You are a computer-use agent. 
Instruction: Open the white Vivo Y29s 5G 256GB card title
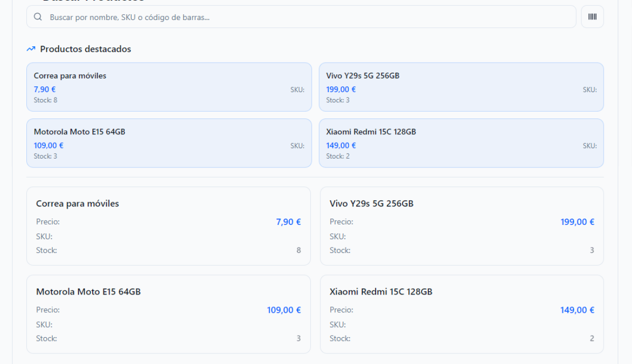[x=371, y=203]
